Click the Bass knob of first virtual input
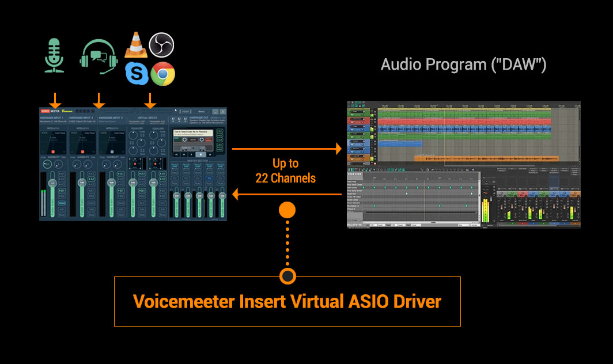Viewport: 613px width, 364px height. click(x=133, y=150)
